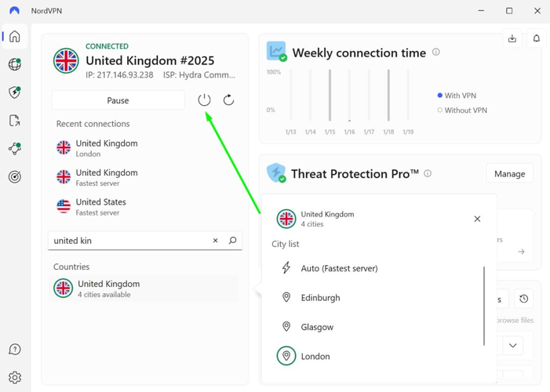Open Meshnet icon in sidebar
The width and height of the screenshot is (550, 392).
[x=15, y=149]
